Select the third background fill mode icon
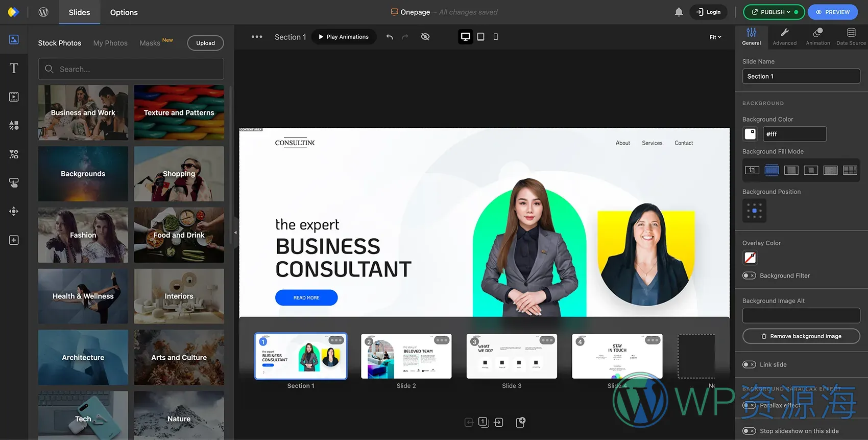 pos(791,170)
